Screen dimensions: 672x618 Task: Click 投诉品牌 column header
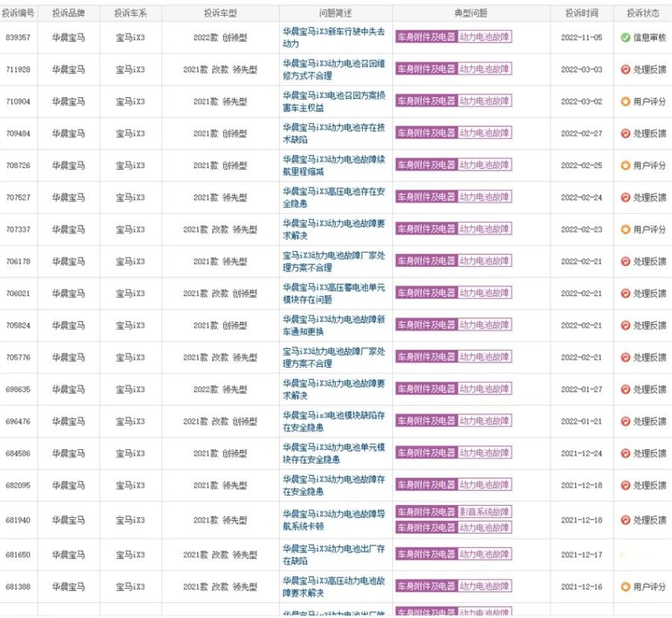(69, 13)
